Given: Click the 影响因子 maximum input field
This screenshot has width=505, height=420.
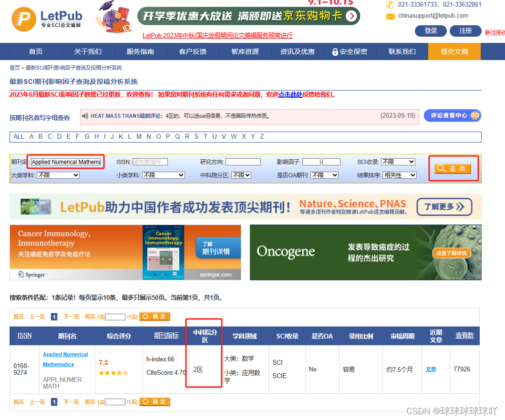Looking at the screenshot, I should point(331,162).
